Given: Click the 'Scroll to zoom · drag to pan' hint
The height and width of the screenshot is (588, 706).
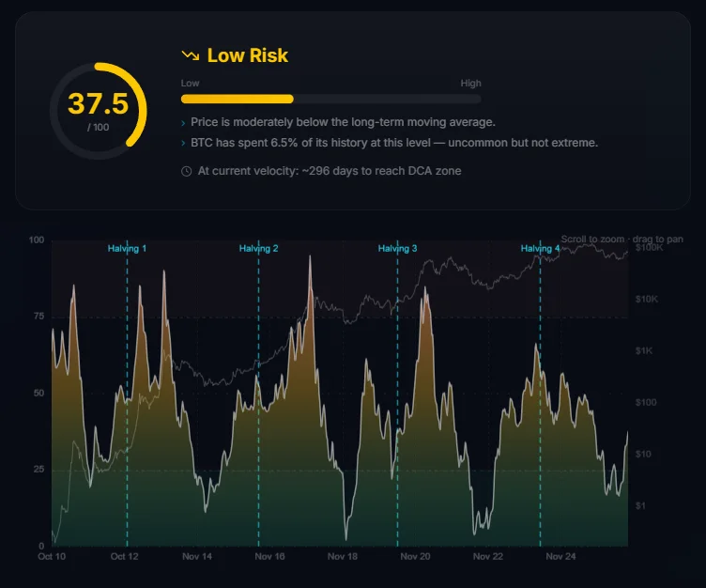Looking at the screenshot, I should click(x=622, y=240).
